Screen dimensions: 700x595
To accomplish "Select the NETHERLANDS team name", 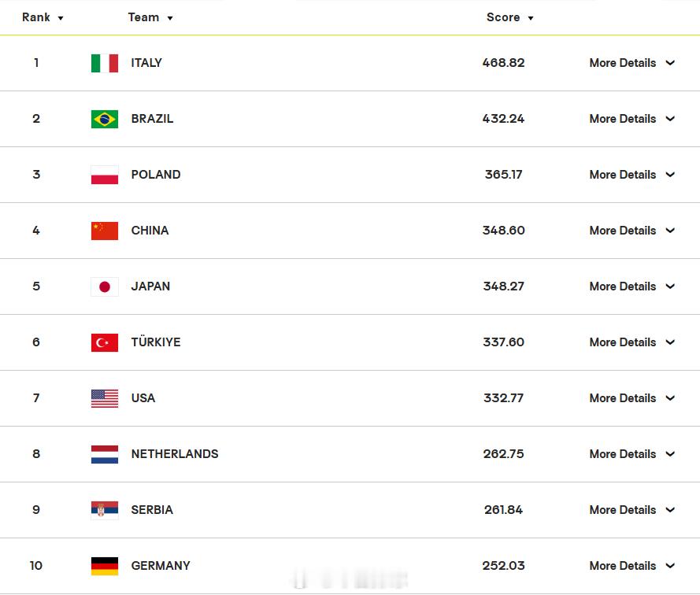I will 175,454.
